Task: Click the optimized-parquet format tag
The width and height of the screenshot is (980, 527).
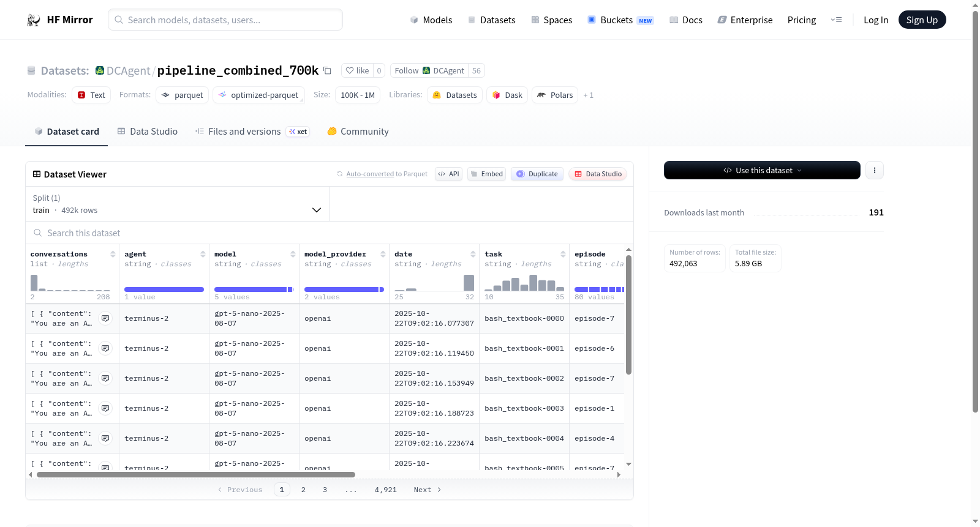Action: click(x=258, y=95)
